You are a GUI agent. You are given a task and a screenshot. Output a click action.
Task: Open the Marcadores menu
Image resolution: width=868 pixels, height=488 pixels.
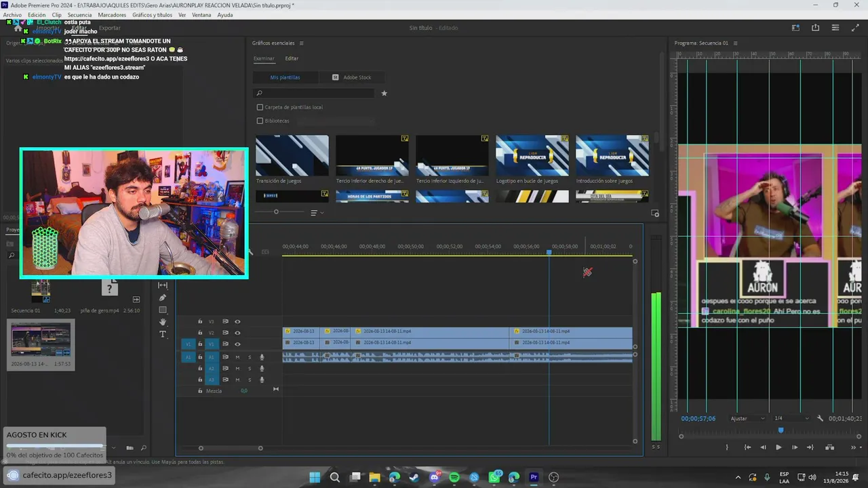pos(112,15)
